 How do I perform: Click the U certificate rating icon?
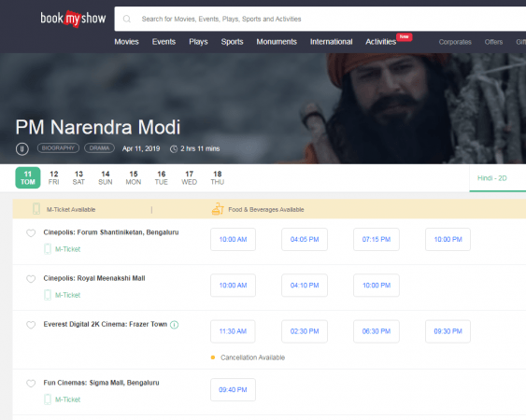(x=22, y=148)
